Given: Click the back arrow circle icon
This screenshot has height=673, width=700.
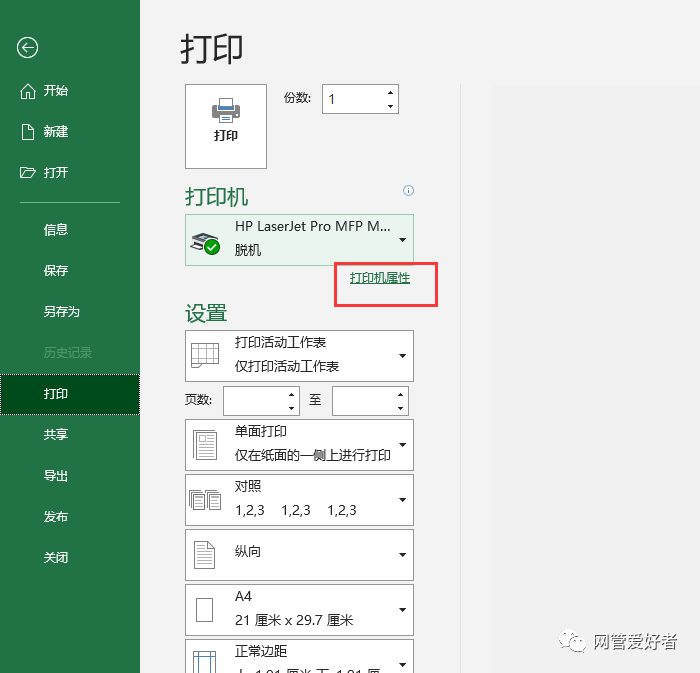Looking at the screenshot, I should (x=27, y=48).
